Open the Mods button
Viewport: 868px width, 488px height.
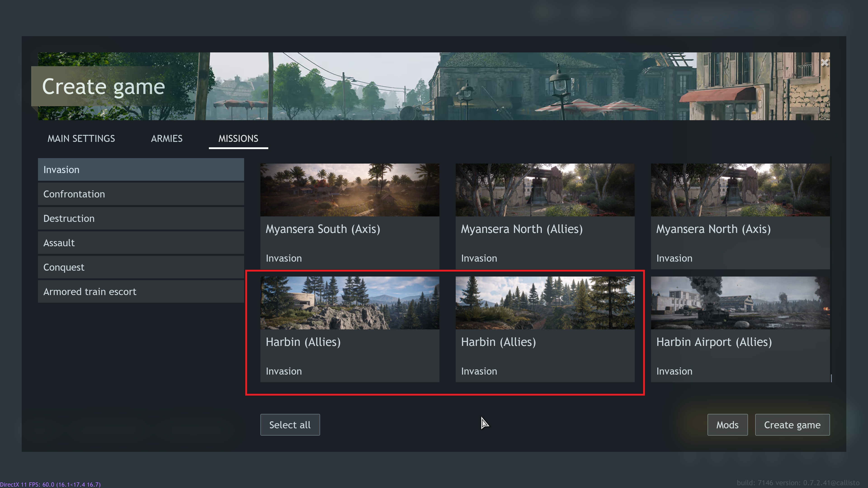click(727, 425)
